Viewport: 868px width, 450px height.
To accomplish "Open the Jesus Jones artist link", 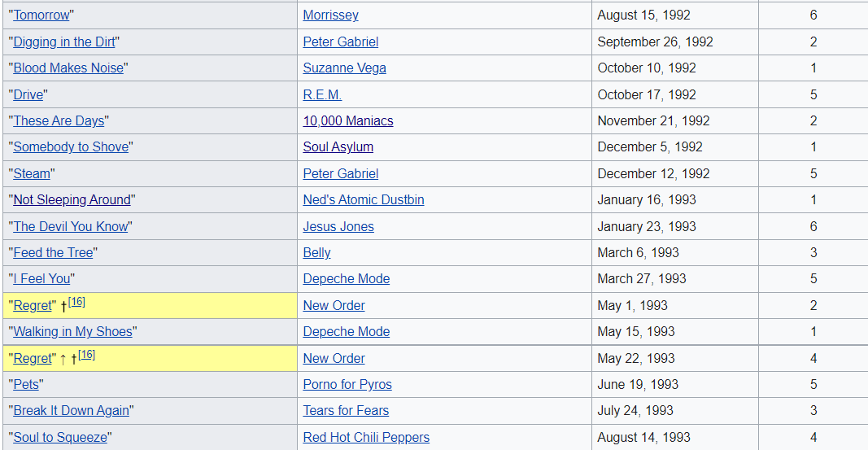I will tap(338, 226).
